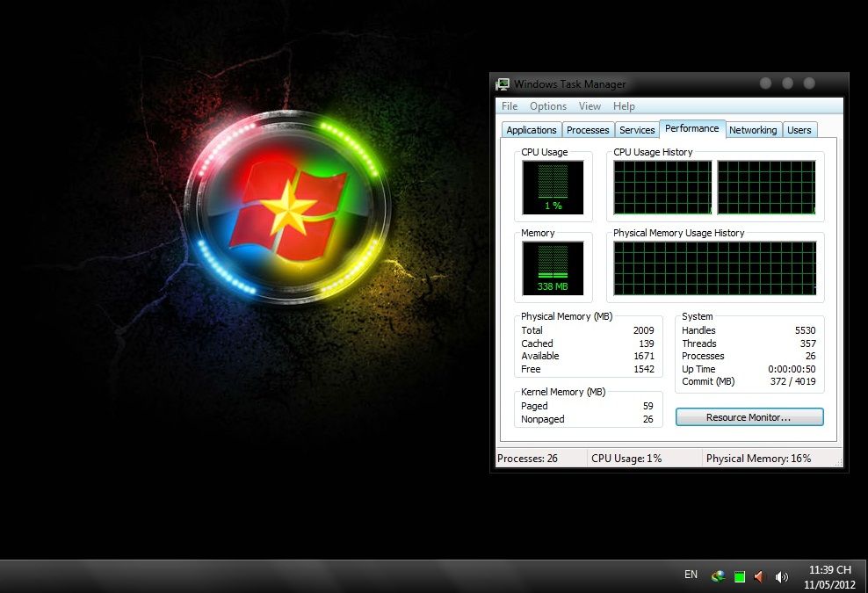Click 'CPU Usage: 1%' in the status bar
868x593 pixels.
point(626,459)
